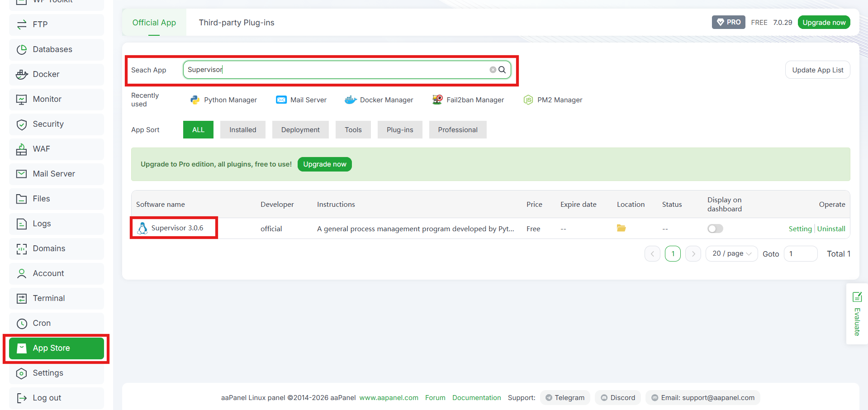The image size is (868, 410).
Task: Click the Security shield icon
Action: click(22, 124)
